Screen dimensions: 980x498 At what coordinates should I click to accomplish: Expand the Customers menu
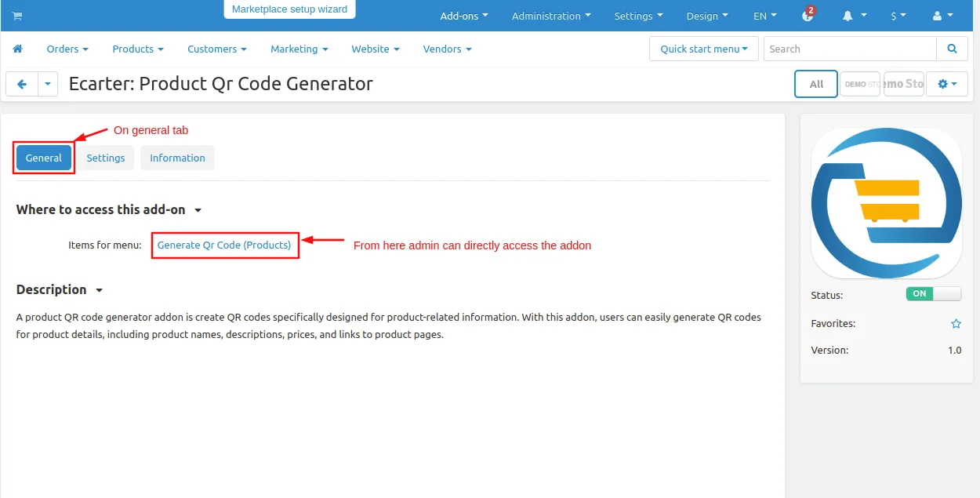[x=217, y=49]
